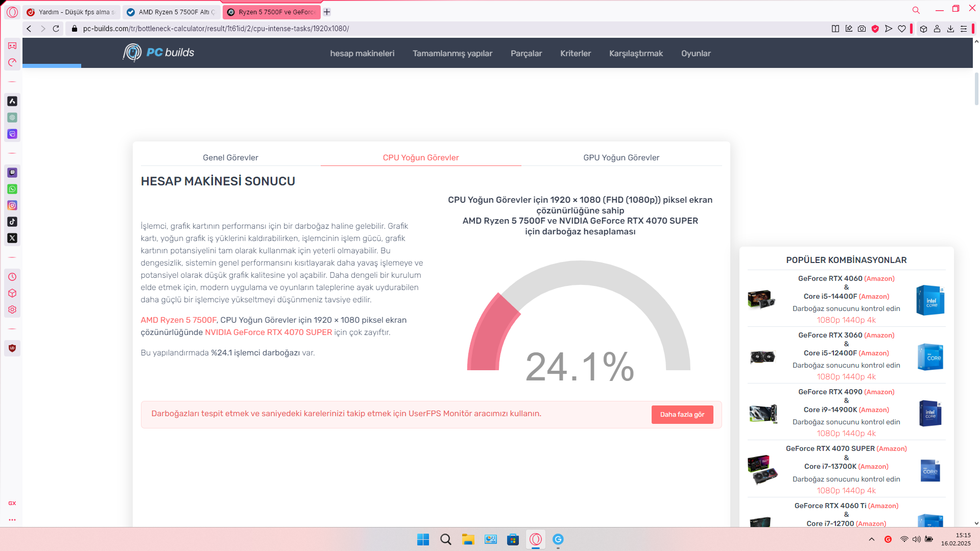Viewport: 980px width, 551px height.
Task: Open the 'NVIDIA GeForce RTX 4070 SUPER' link
Action: tap(269, 332)
